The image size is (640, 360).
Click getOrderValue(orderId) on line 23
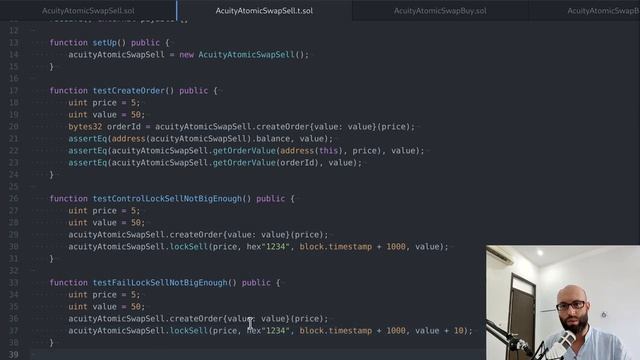[x=266, y=163]
